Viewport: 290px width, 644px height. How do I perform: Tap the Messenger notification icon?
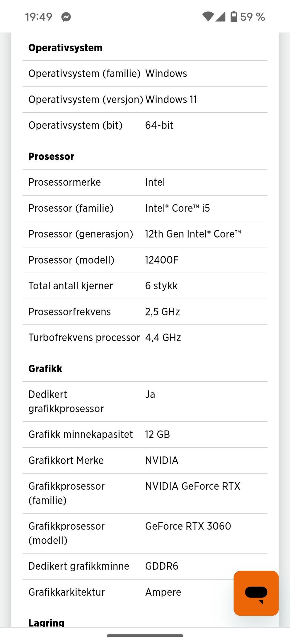(x=66, y=17)
